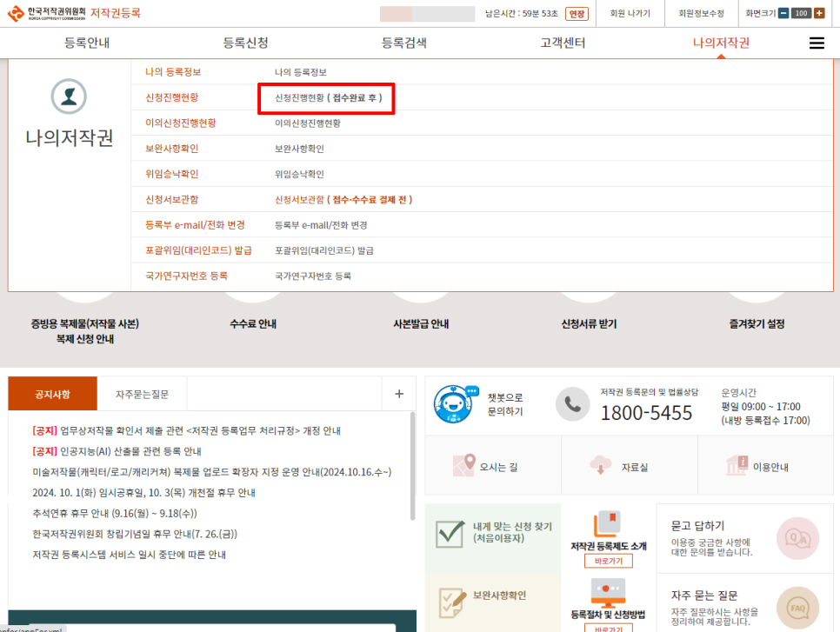840x632 pixels.
Task: Click 신청진행현황 ( 접수완료 후 ) submenu link
Action: (x=329, y=98)
